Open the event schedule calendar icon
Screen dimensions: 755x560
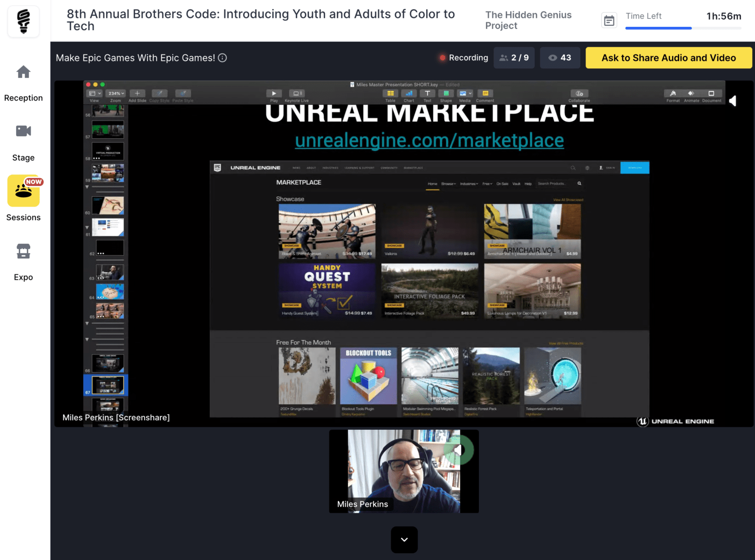[x=609, y=21]
